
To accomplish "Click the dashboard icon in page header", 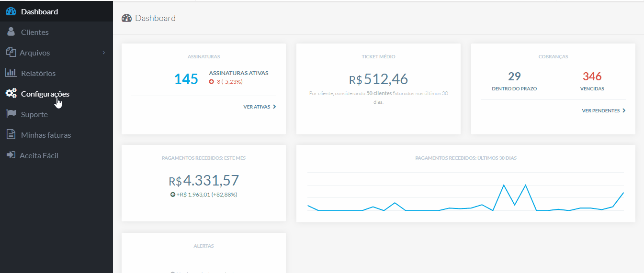I will pyautogui.click(x=126, y=18).
